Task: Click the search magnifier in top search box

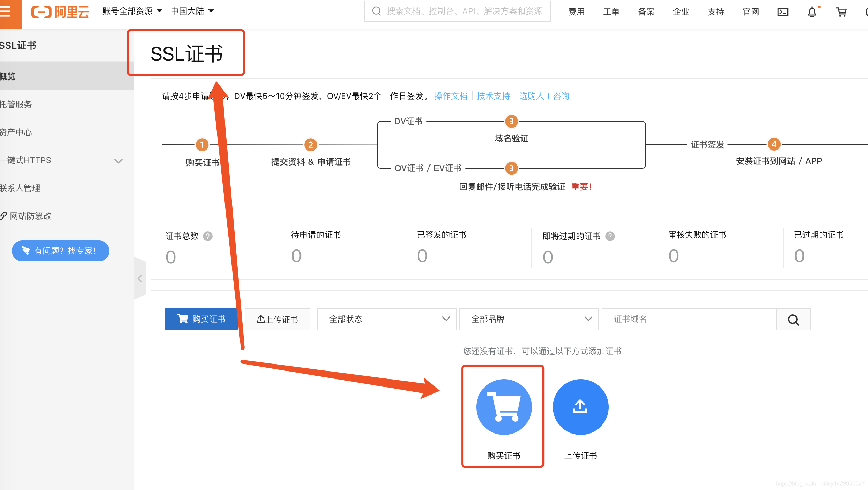Action: [376, 11]
